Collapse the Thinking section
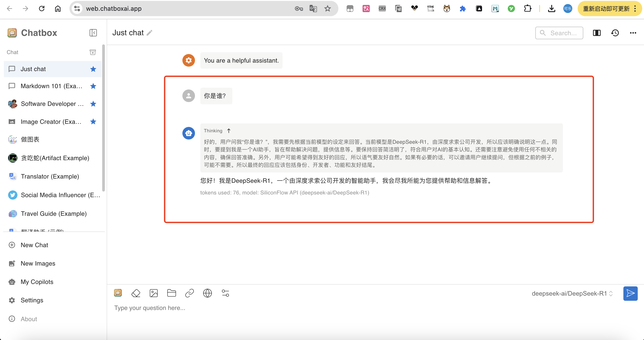644x340 pixels. 229,131
